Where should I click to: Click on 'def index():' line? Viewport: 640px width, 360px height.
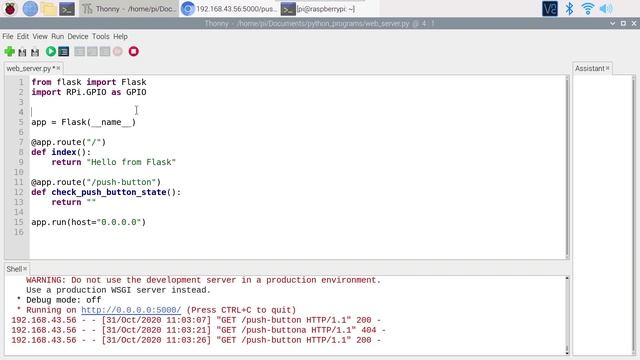(x=61, y=152)
